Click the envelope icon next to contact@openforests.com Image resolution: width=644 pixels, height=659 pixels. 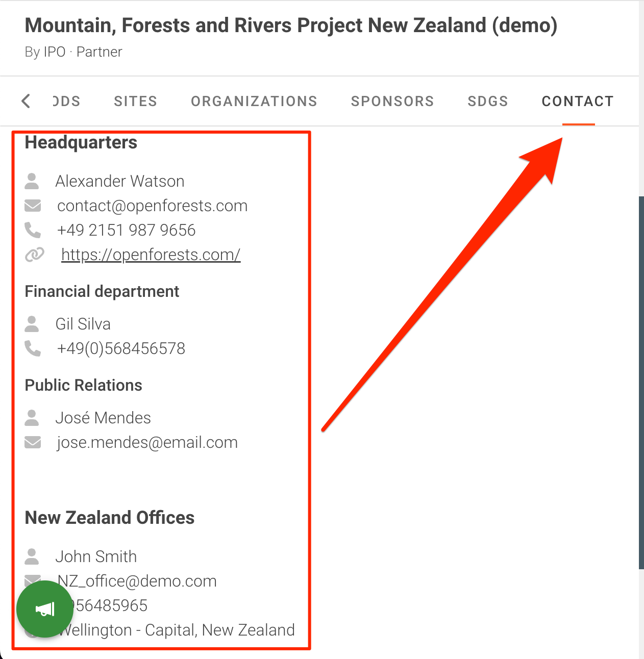33,206
